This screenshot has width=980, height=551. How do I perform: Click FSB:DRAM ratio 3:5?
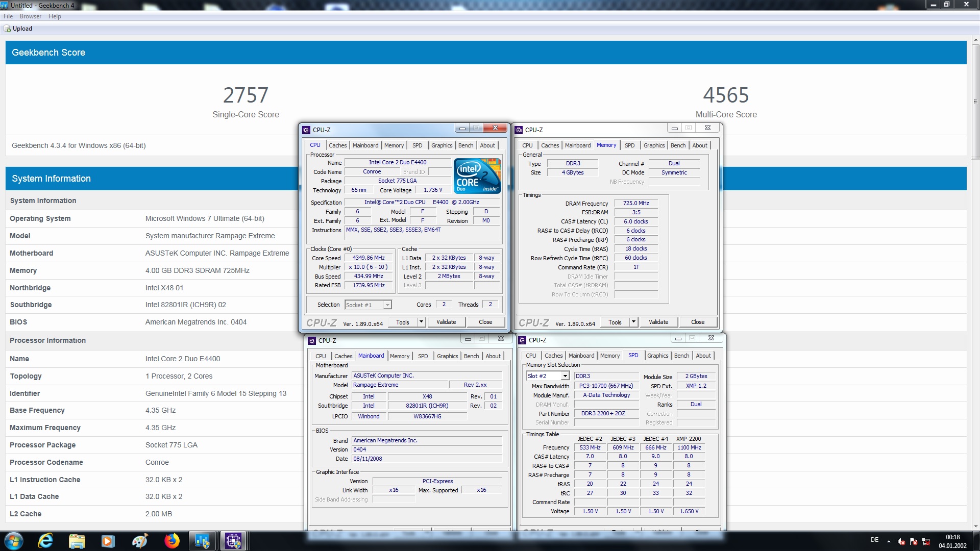(636, 212)
